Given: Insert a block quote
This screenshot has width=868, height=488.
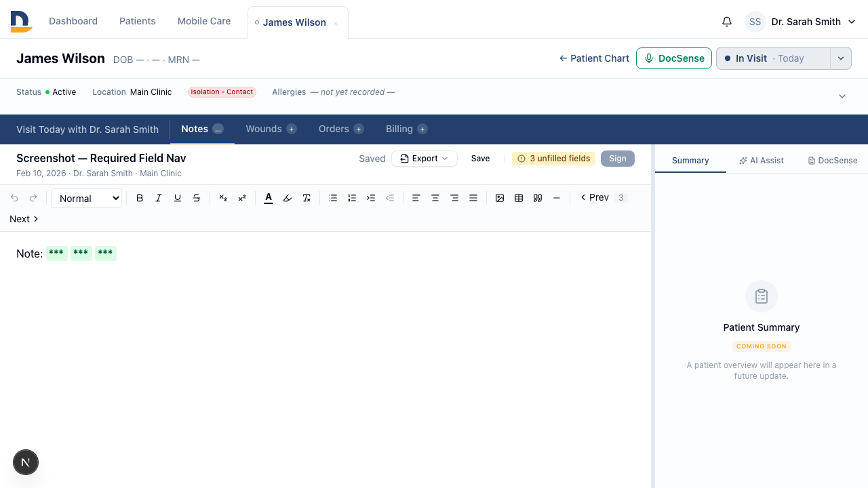Looking at the screenshot, I should click(x=538, y=198).
